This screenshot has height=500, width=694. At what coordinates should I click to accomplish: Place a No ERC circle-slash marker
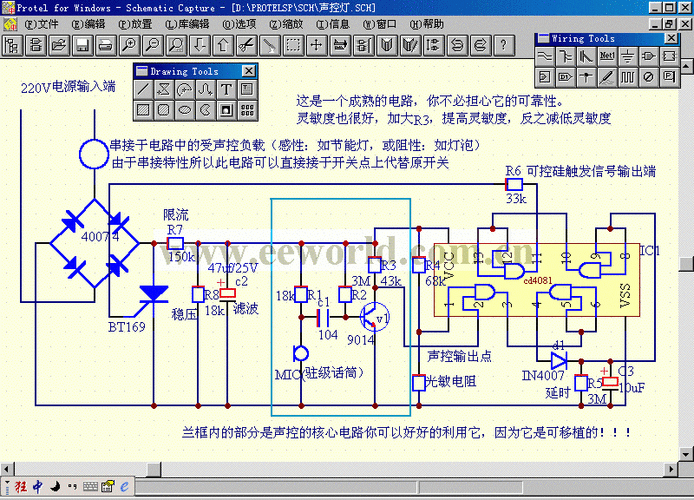[x=649, y=77]
